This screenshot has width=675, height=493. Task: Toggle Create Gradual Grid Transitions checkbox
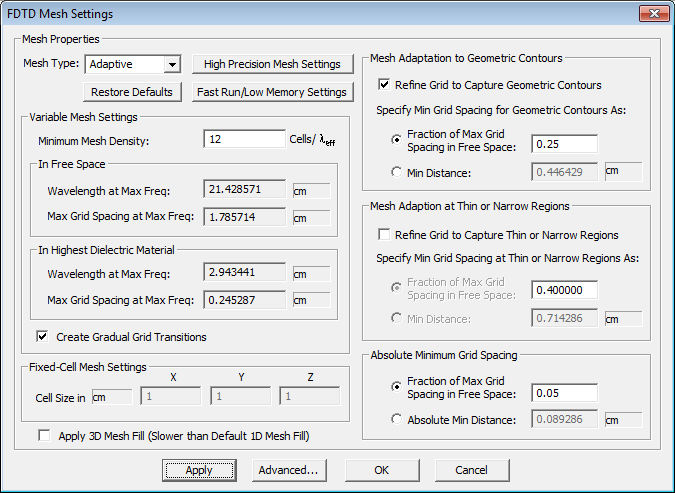[x=43, y=337]
